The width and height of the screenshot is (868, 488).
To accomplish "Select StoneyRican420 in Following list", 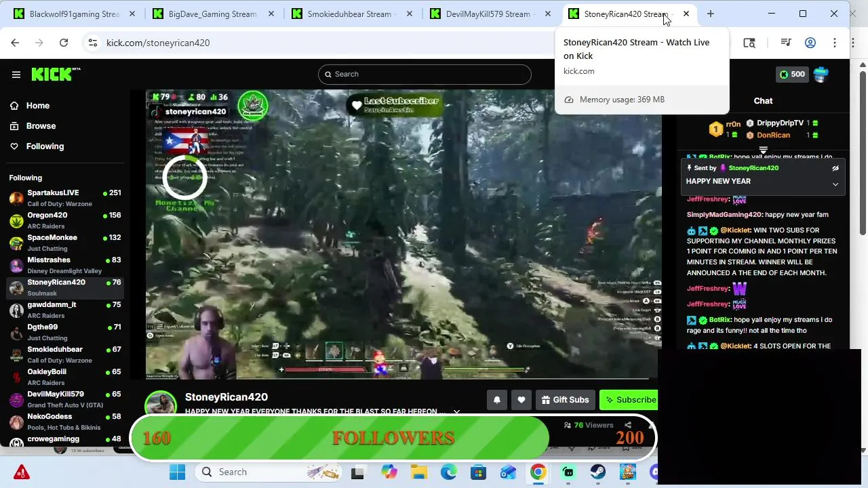I will pyautogui.click(x=65, y=287).
